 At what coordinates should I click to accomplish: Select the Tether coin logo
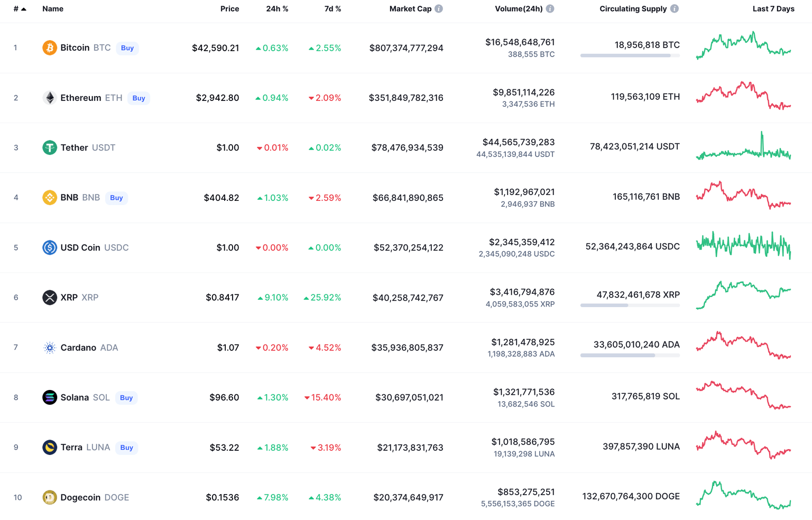(49, 147)
